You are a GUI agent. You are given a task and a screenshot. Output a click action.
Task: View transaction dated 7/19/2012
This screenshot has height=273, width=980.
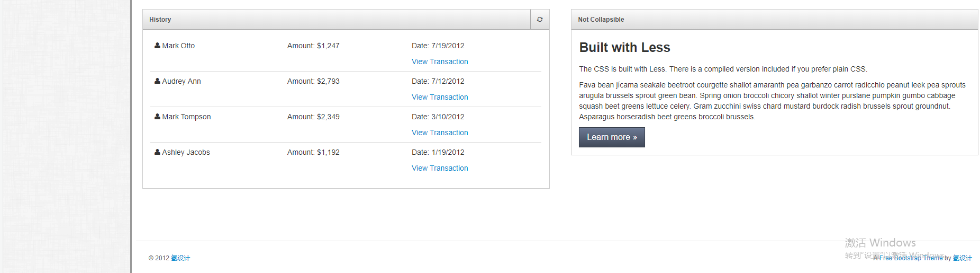tap(440, 61)
